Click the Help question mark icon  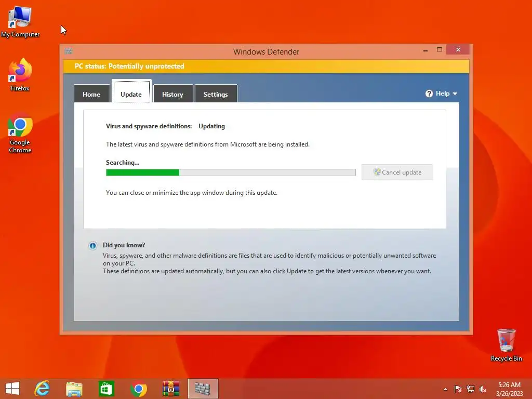point(429,94)
